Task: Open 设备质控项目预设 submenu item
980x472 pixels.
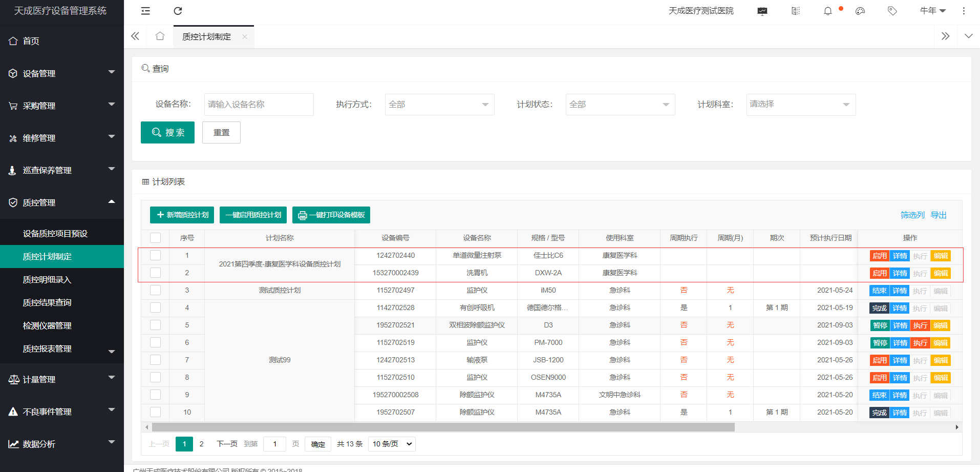Action: click(62, 233)
